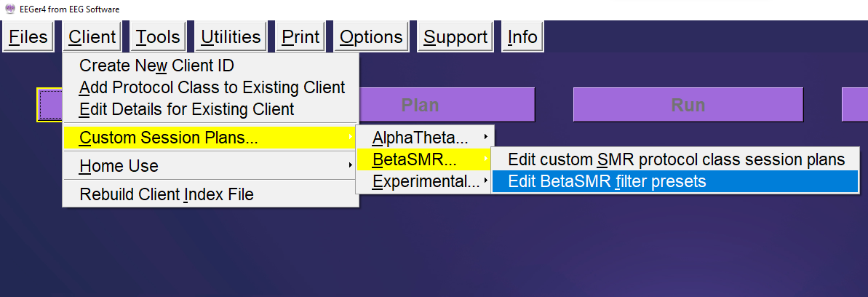Viewport: 868px width, 297px height.
Task: Click the purple Run button
Action: pos(688,105)
